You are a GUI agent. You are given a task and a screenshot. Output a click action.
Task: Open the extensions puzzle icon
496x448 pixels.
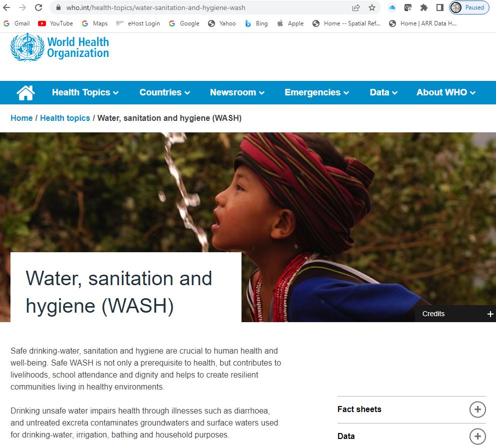click(424, 7)
